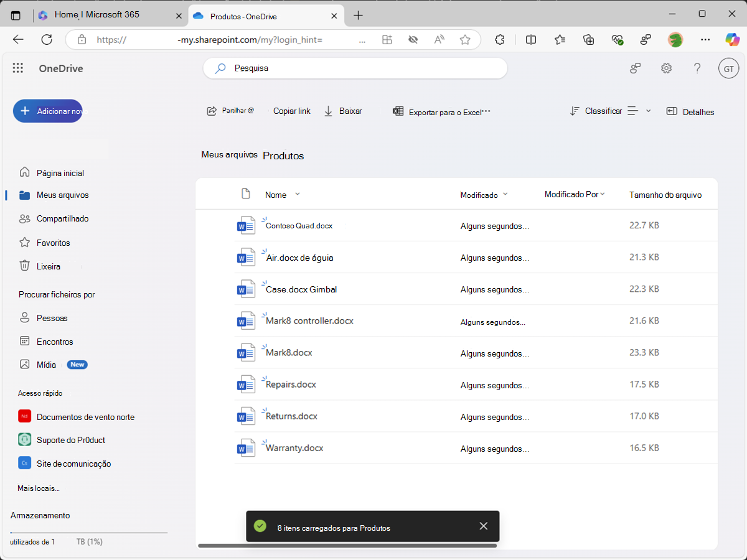747x560 pixels.
Task: Click the Pesquisa search box
Action: 355,68
